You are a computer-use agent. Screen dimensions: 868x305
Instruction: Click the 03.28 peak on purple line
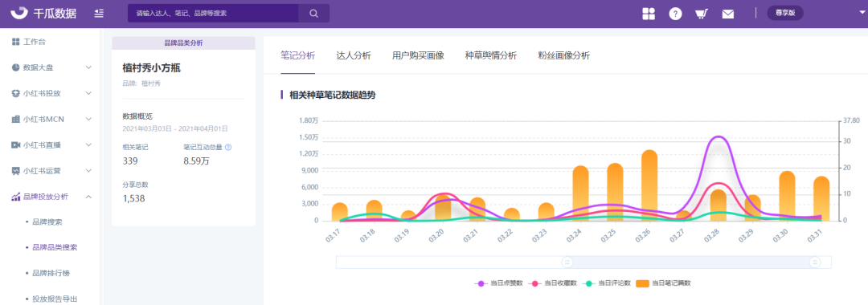pos(718,137)
